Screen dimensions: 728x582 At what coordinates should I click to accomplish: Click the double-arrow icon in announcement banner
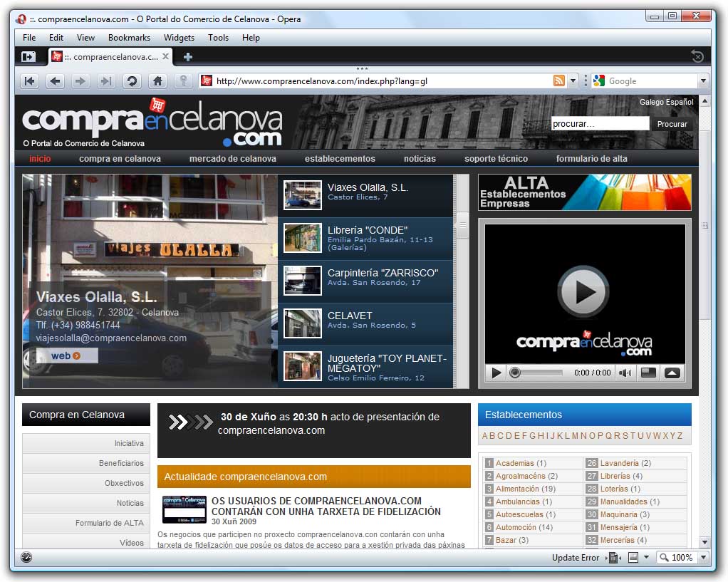tap(190, 422)
